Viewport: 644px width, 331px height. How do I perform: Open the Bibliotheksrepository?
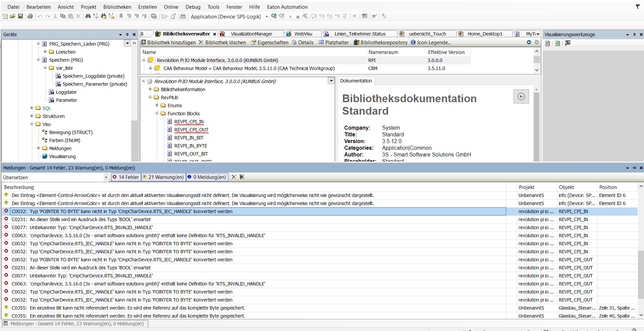(381, 43)
